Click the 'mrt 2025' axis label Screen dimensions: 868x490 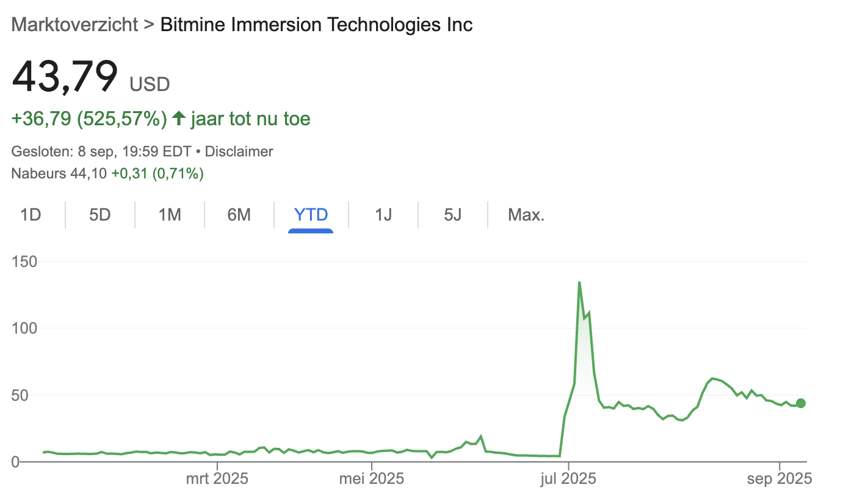[217, 478]
